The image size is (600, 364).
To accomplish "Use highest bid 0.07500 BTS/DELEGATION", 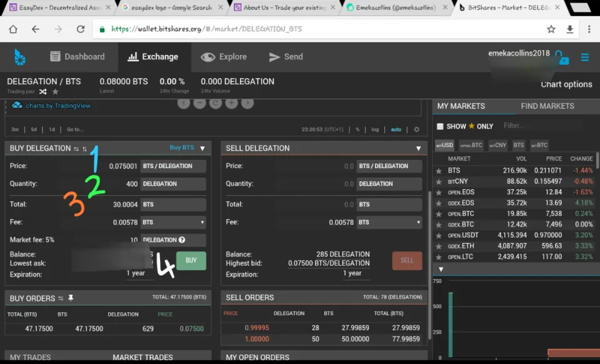I will [x=329, y=263].
